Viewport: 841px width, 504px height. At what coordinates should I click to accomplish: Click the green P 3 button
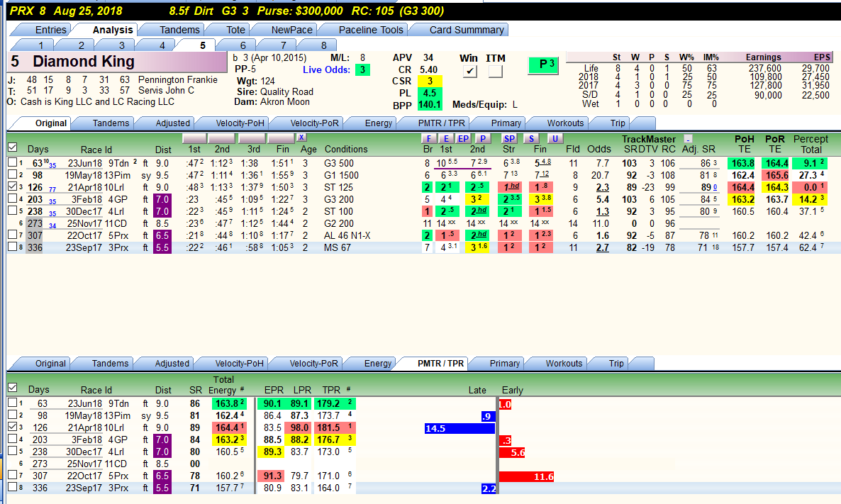coord(542,65)
